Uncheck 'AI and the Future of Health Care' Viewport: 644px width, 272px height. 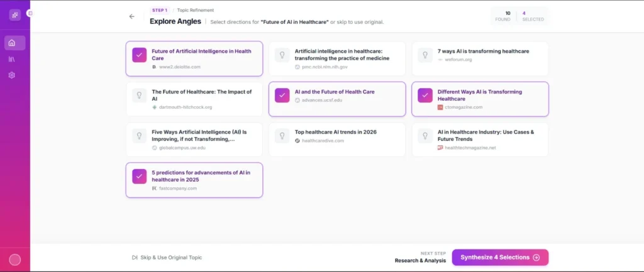coord(282,95)
